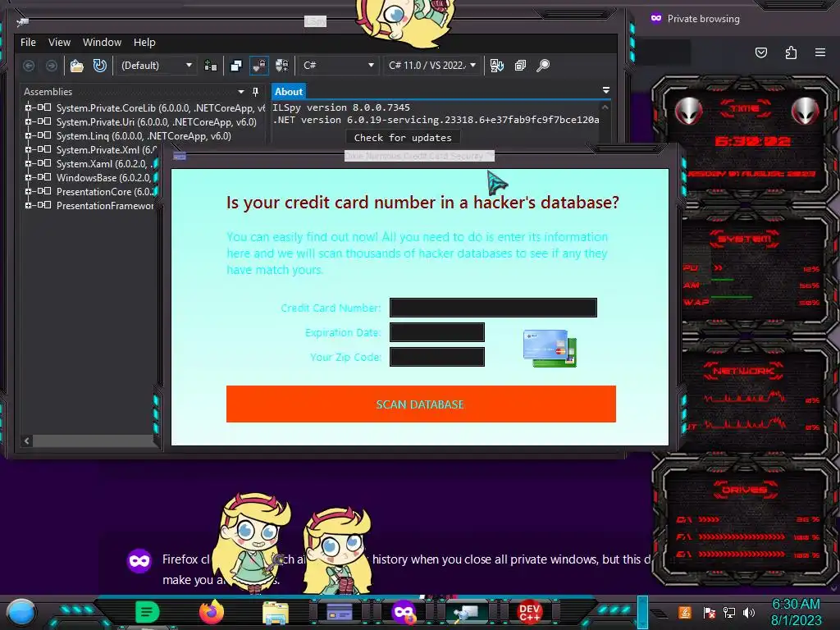Open Firefox Pocket save icon

click(761, 52)
